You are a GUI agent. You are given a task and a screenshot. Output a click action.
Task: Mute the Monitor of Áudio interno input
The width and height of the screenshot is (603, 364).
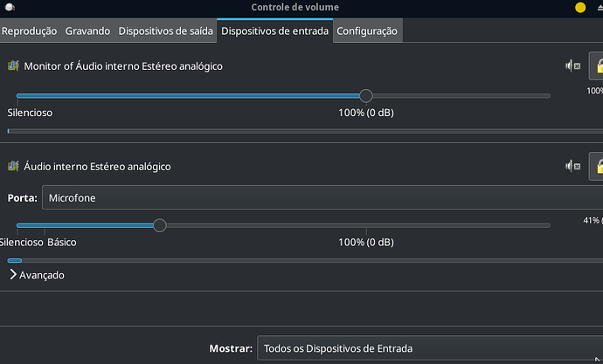click(572, 66)
